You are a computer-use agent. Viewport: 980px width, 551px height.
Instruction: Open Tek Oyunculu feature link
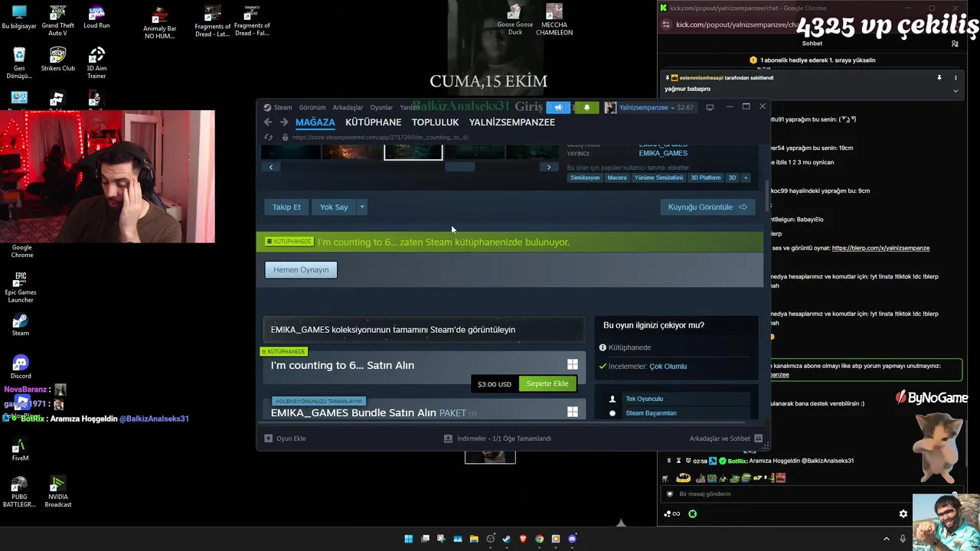tap(644, 399)
